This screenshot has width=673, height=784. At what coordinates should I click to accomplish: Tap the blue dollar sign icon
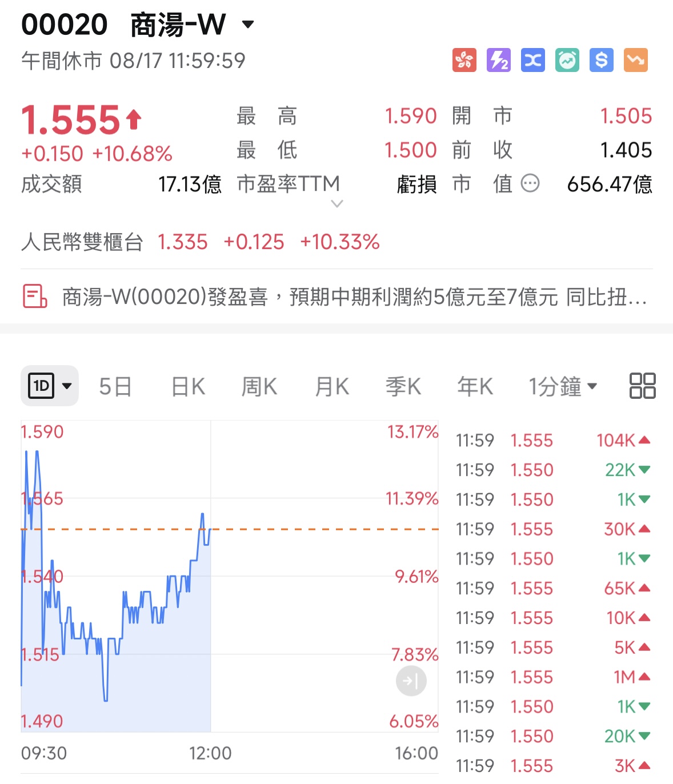click(x=602, y=60)
